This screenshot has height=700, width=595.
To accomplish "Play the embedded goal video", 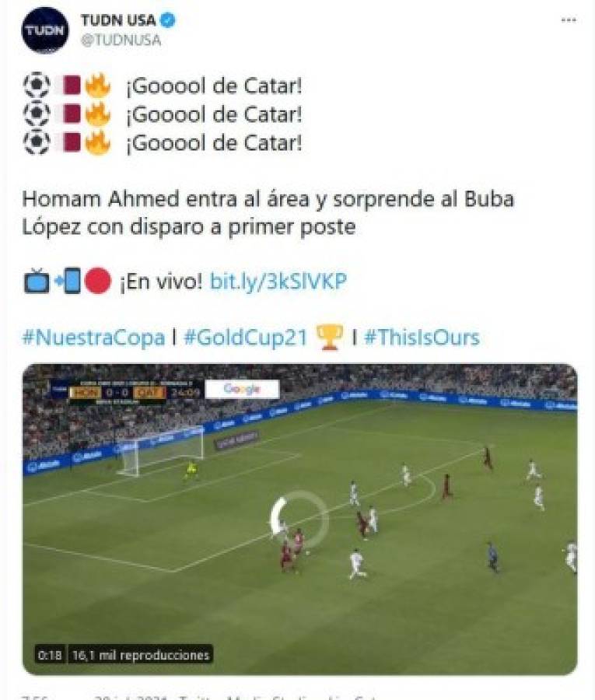I will coord(299,519).
